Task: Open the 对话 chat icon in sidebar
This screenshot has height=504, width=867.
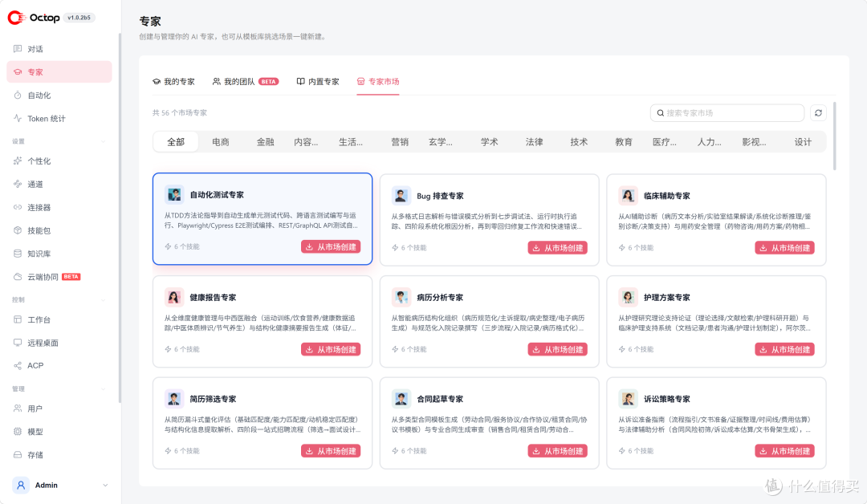Action: coord(18,49)
